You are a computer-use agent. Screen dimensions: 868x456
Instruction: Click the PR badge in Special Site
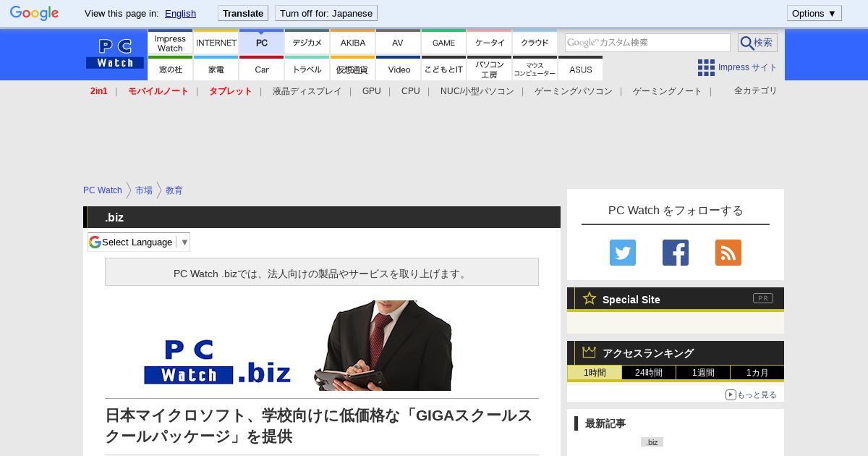point(763,298)
